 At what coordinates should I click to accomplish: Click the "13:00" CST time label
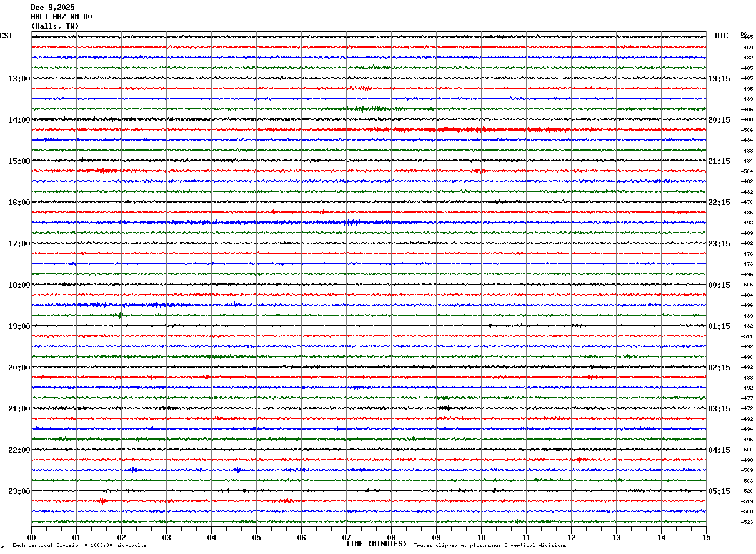(x=19, y=79)
